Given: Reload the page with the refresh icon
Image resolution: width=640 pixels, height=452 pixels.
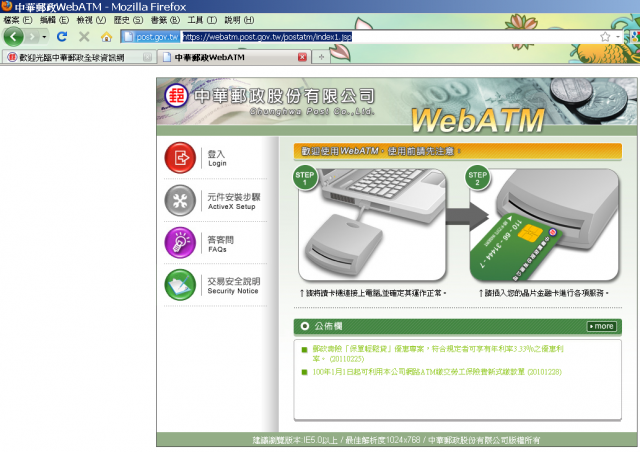Looking at the screenshot, I should [x=62, y=37].
